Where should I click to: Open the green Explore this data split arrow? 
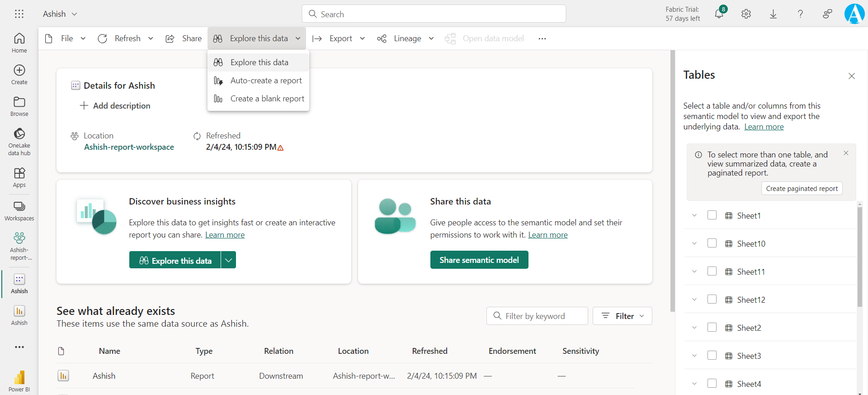tap(229, 260)
